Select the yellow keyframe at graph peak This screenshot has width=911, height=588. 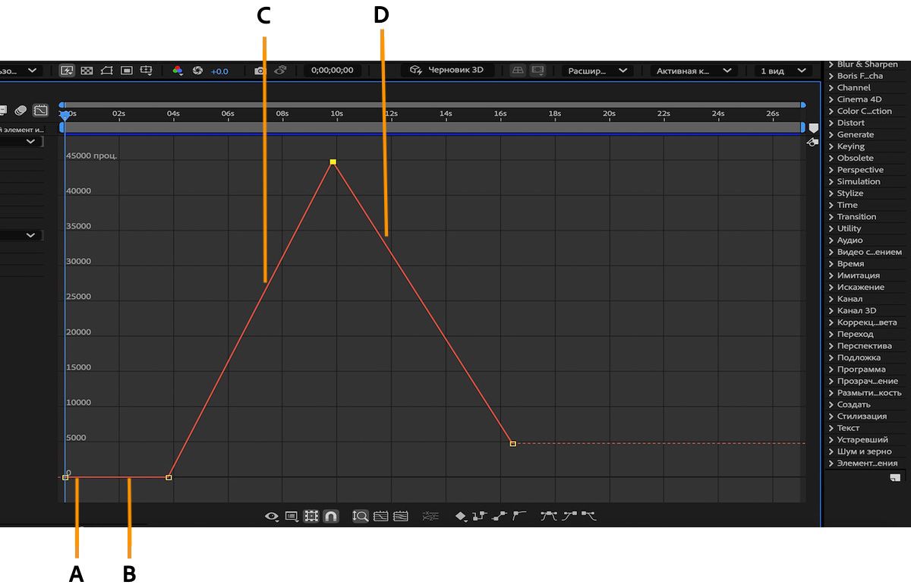(x=333, y=162)
